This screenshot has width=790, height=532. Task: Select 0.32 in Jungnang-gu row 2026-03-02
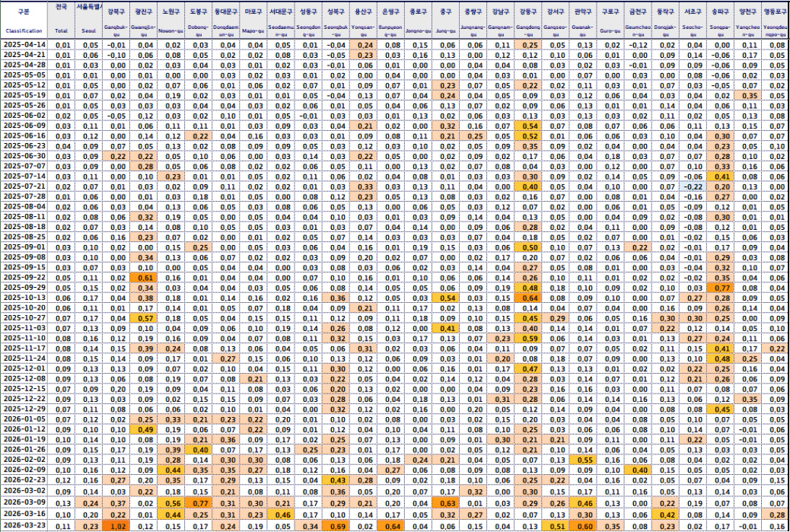472,491
